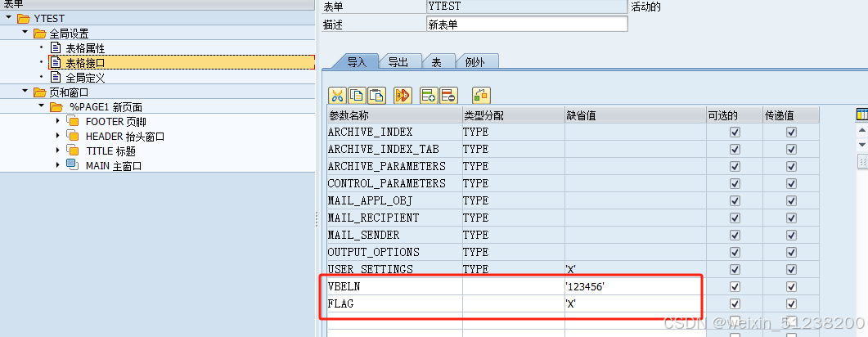The image size is (868, 337).
Task: Click the FLAG parameter name cell
Action: coord(394,303)
